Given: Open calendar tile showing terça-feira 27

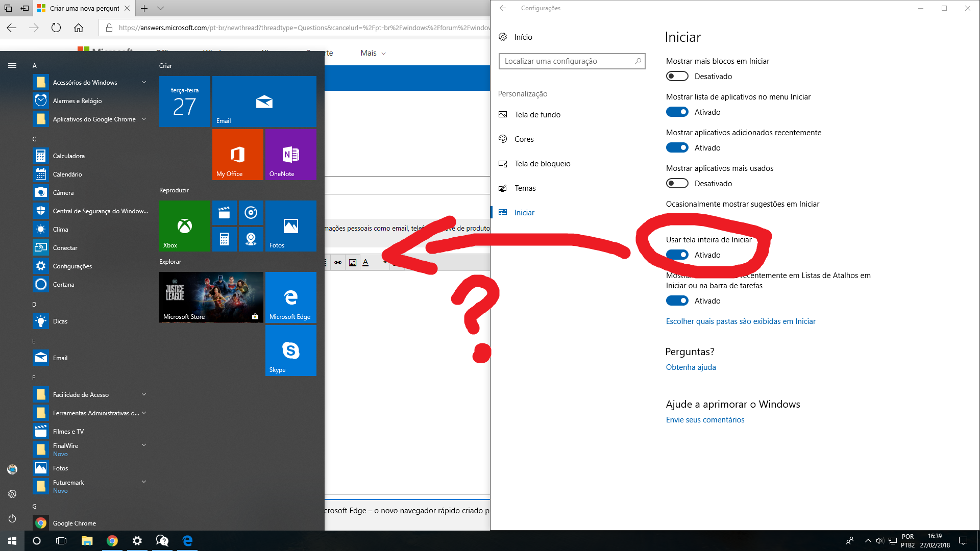Looking at the screenshot, I should tap(184, 101).
